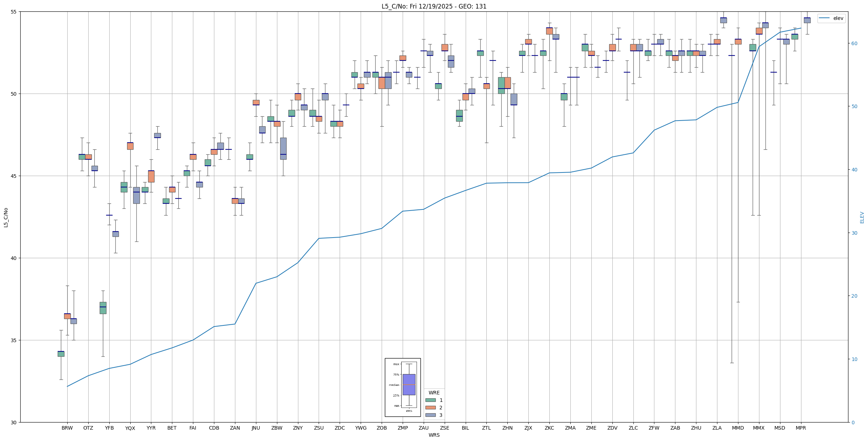The height and width of the screenshot is (441, 868).
Task: Click the 60 tick on right elevation axis
Action: [x=854, y=43]
